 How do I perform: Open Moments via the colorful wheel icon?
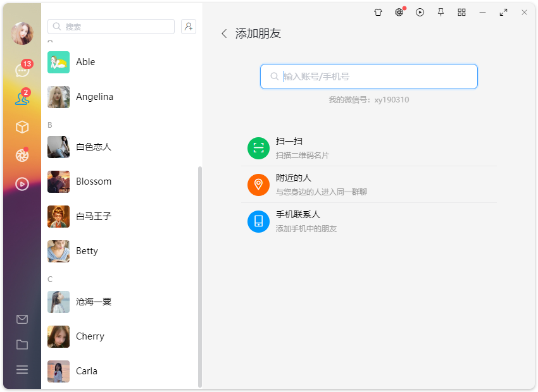tap(22, 155)
